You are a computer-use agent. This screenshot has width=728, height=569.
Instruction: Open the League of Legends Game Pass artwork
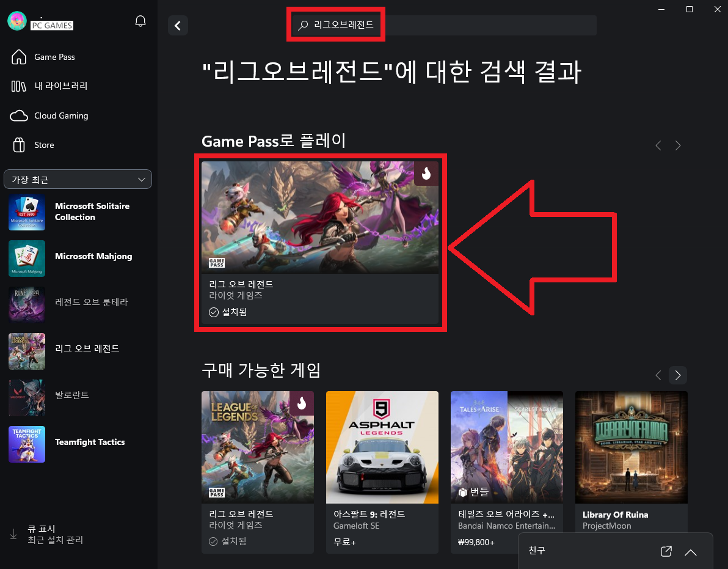[320, 218]
